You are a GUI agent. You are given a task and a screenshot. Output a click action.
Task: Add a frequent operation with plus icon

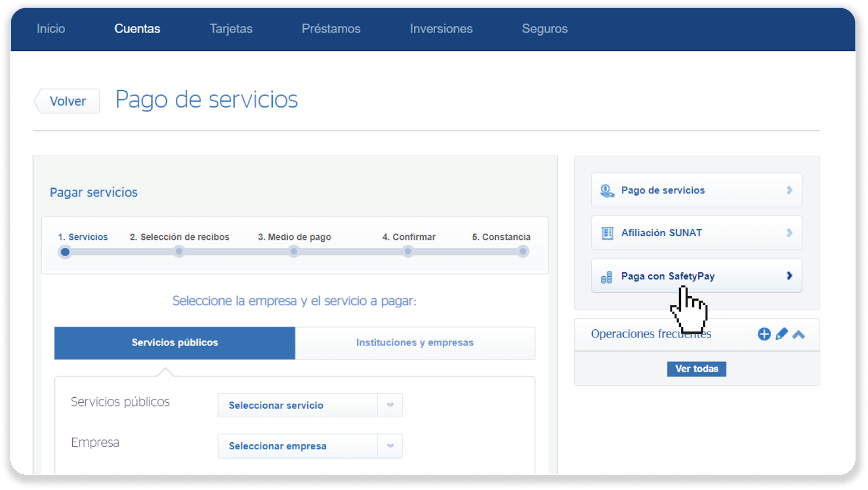[x=764, y=334]
